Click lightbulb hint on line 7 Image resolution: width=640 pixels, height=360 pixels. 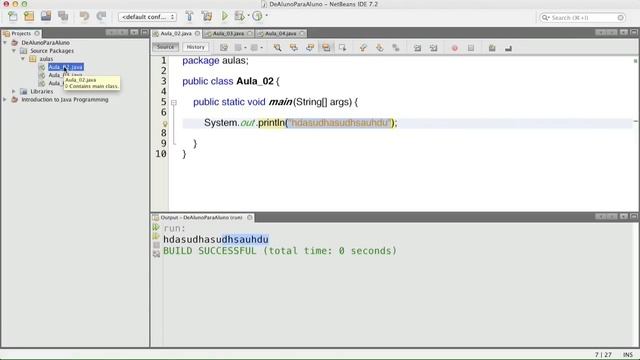click(165, 123)
